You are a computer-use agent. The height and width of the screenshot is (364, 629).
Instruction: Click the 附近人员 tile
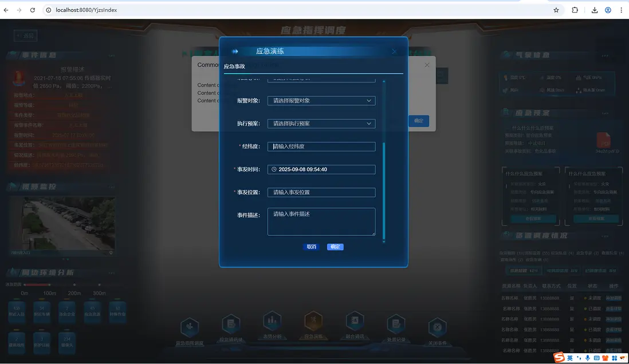[17, 311]
